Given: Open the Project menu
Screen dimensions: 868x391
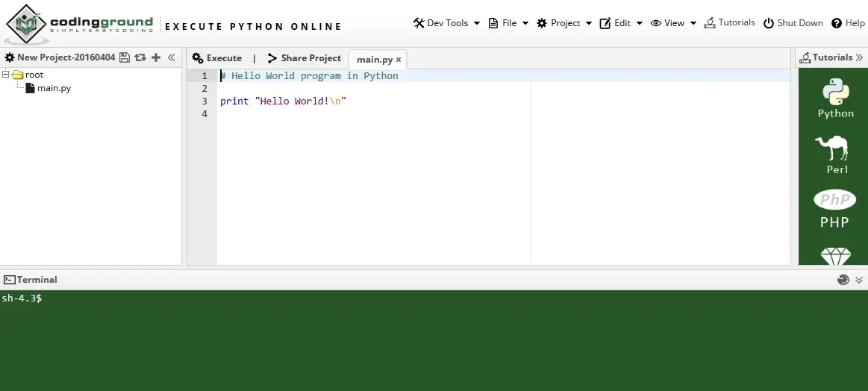Looking at the screenshot, I should coord(565,23).
